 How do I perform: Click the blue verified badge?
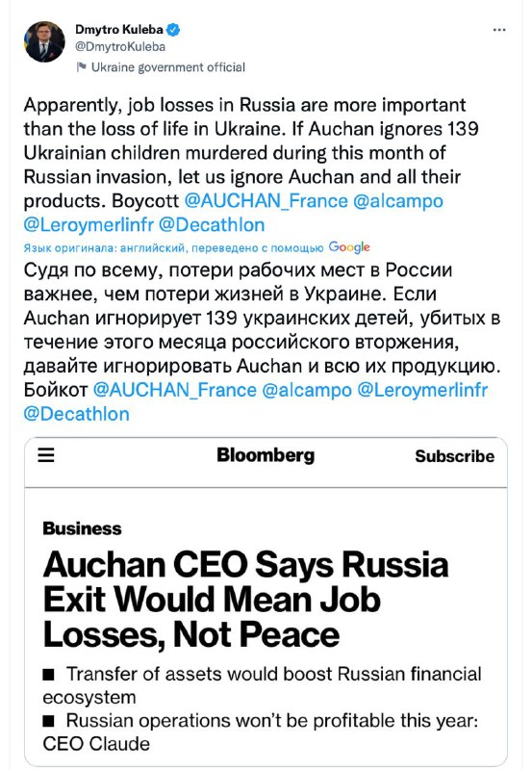pyautogui.click(x=173, y=30)
